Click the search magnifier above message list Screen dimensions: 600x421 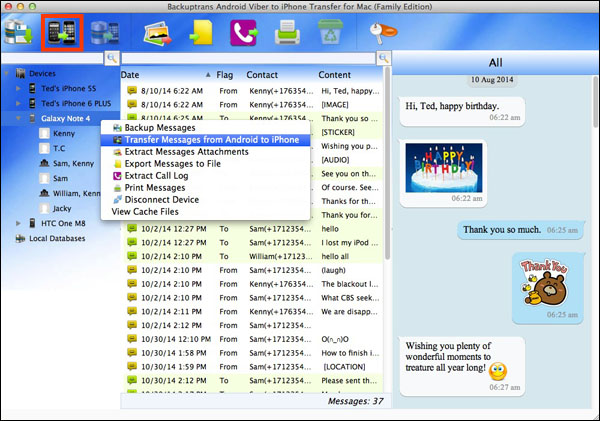[383, 58]
